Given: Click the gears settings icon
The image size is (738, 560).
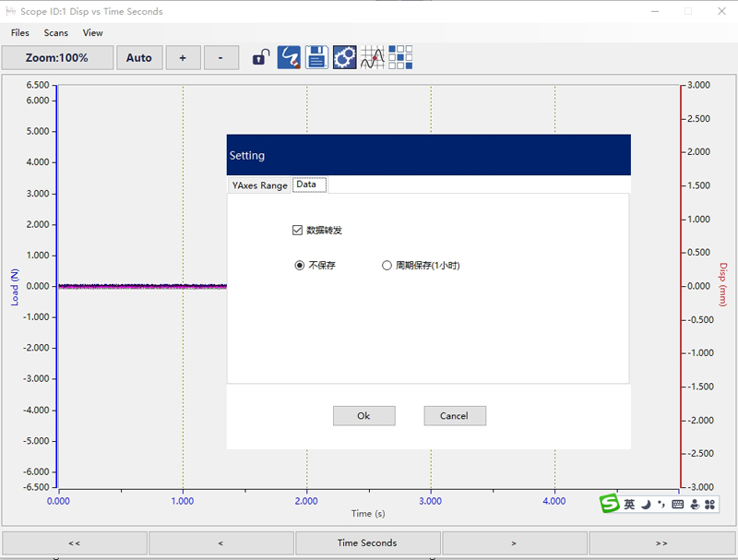Looking at the screenshot, I should point(345,57).
